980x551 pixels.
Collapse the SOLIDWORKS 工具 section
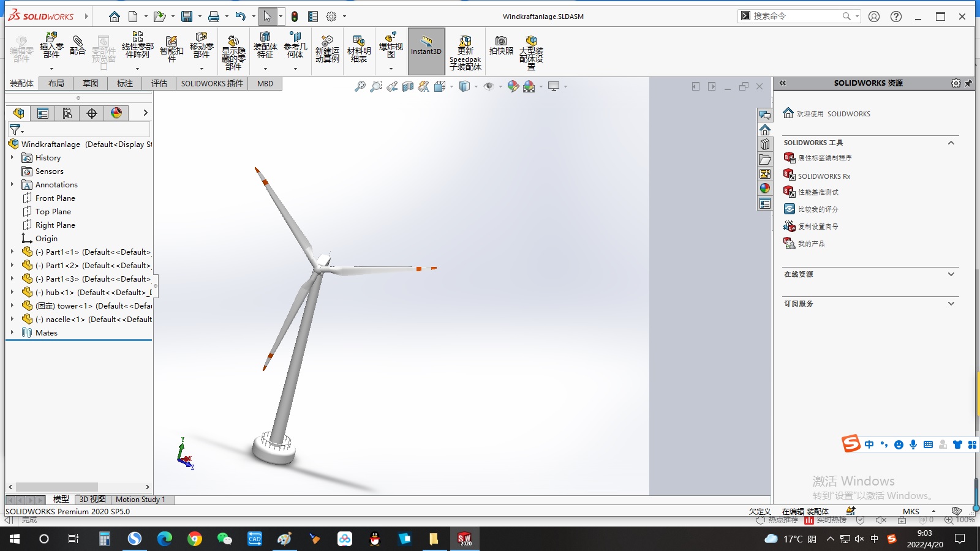(x=951, y=143)
